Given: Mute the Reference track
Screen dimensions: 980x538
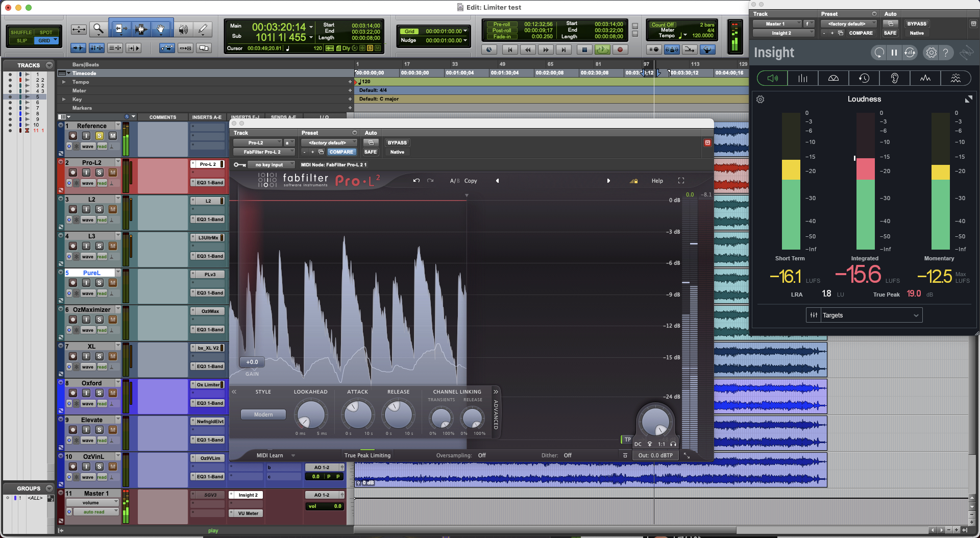Looking at the screenshot, I should (113, 136).
